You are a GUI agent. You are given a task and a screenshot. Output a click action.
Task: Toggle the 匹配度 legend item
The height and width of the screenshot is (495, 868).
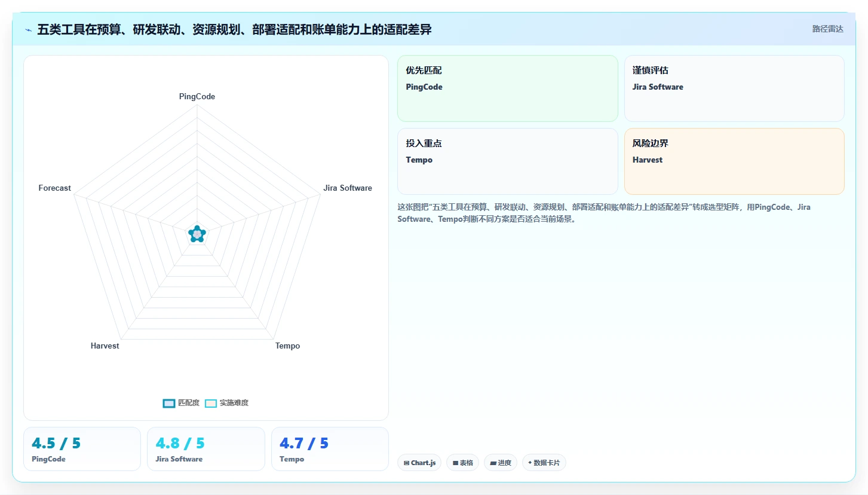pyautogui.click(x=181, y=403)
